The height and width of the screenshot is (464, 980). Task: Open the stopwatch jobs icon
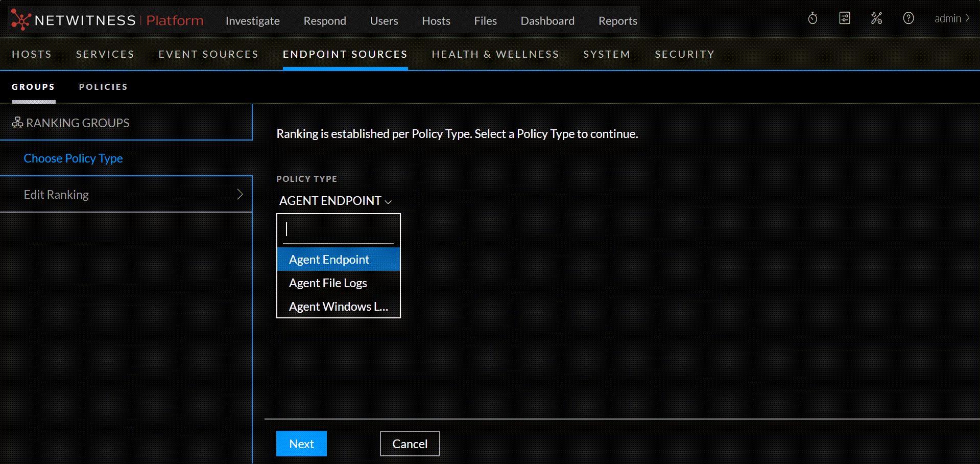812,19
